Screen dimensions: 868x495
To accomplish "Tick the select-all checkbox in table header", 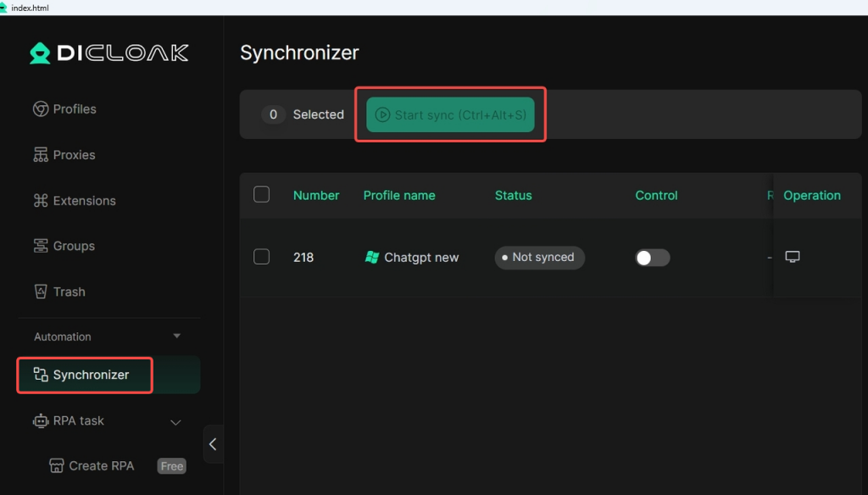I will coord(261,194).
